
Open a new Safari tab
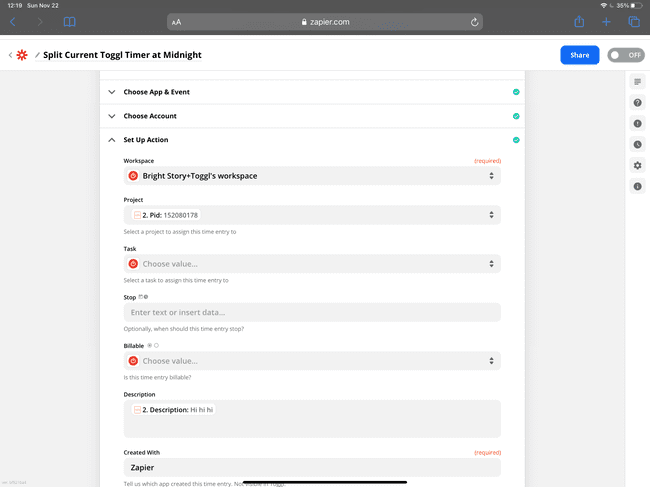click(x=606, y=22)
